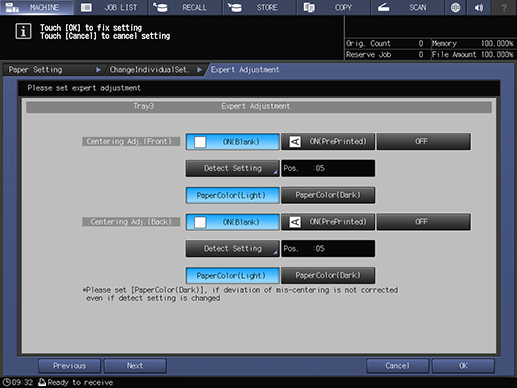Click the speaker sound icon
The height and width of the screenshot is (388, 517).
point(479,7)
